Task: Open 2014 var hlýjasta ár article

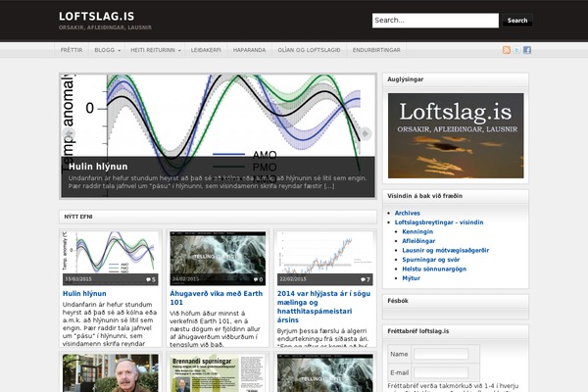Action: 324,307
